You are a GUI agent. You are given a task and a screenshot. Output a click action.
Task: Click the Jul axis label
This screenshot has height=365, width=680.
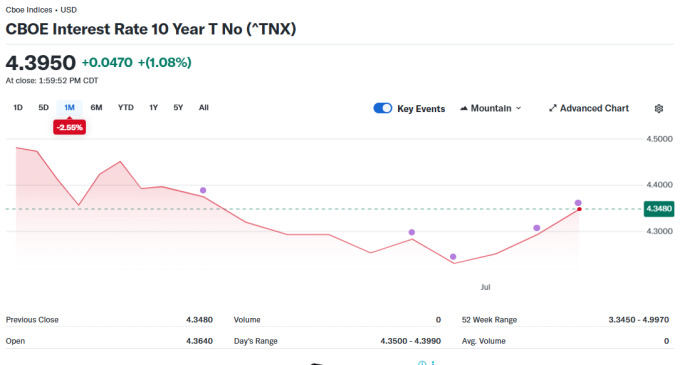coord(485,287)
